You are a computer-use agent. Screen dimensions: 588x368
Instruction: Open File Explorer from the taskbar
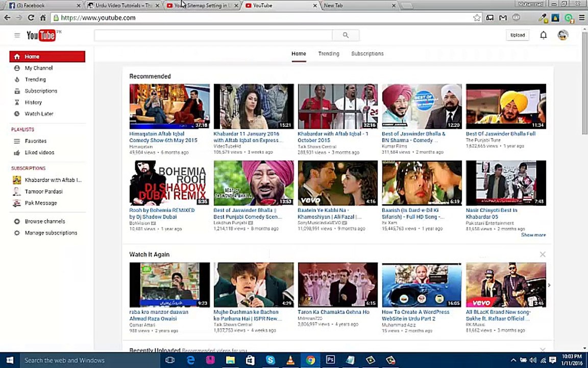230,360
